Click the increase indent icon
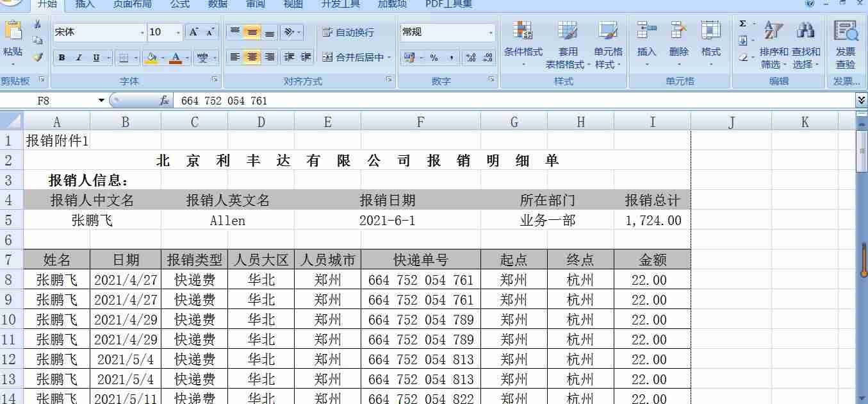 [306, 57]
